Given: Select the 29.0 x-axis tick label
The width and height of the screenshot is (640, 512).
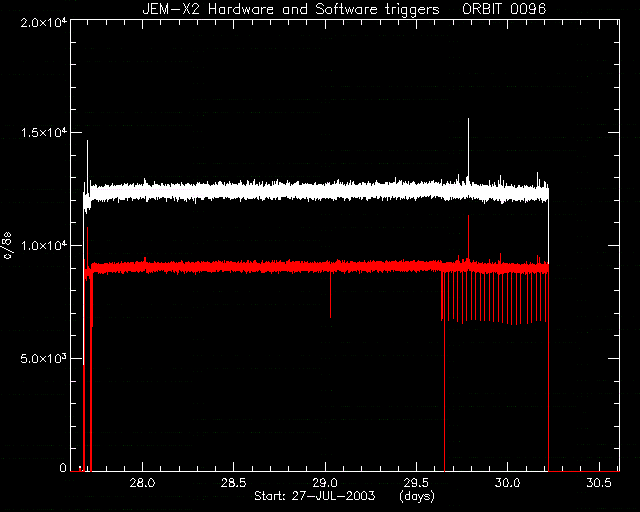Looking at the screenshot, I should click(325, 483).
